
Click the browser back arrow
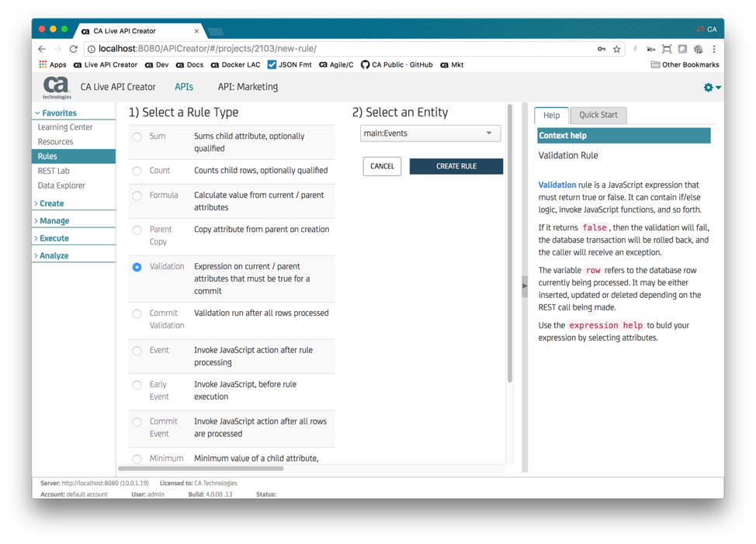pos(42,49)
